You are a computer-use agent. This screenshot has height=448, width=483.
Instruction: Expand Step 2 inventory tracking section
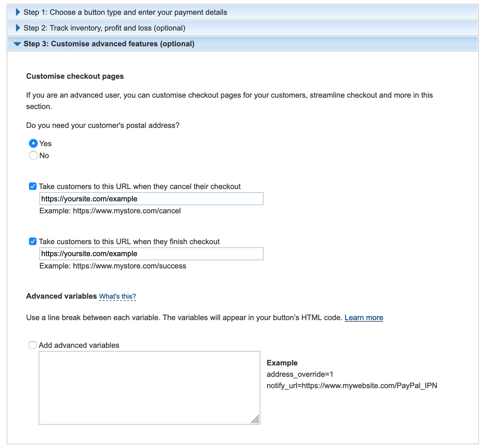point(105,28)
